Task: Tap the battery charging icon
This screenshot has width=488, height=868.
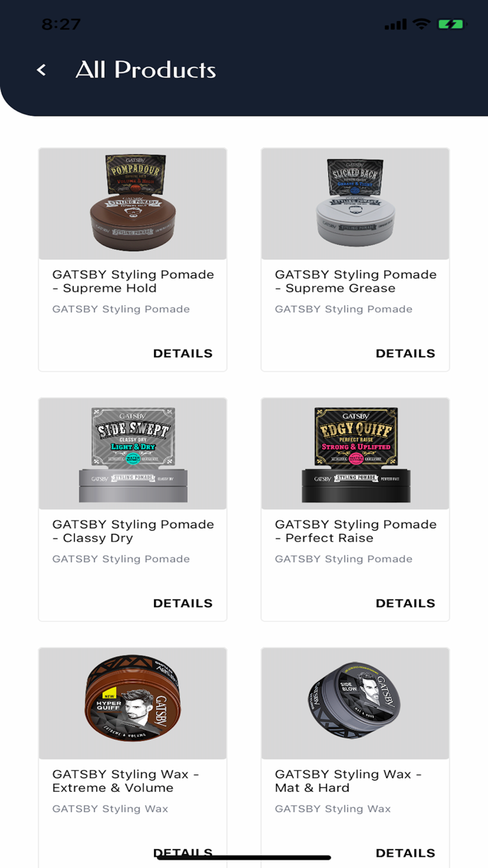Action: coord(451,24)
